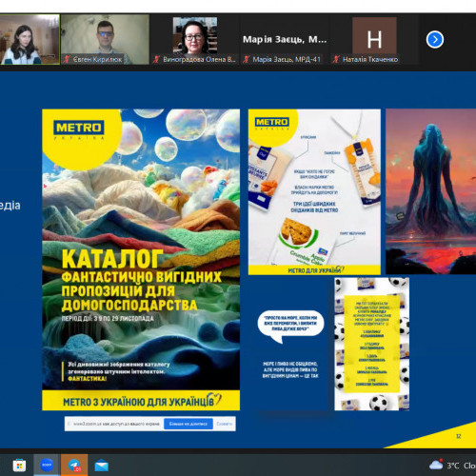Click 'METRO З УКРАЇНОЮ ДЛЯ УКРАЇНЦІВ' banner text
This screenshot has width=476, height=476.
tap(138, 402)
